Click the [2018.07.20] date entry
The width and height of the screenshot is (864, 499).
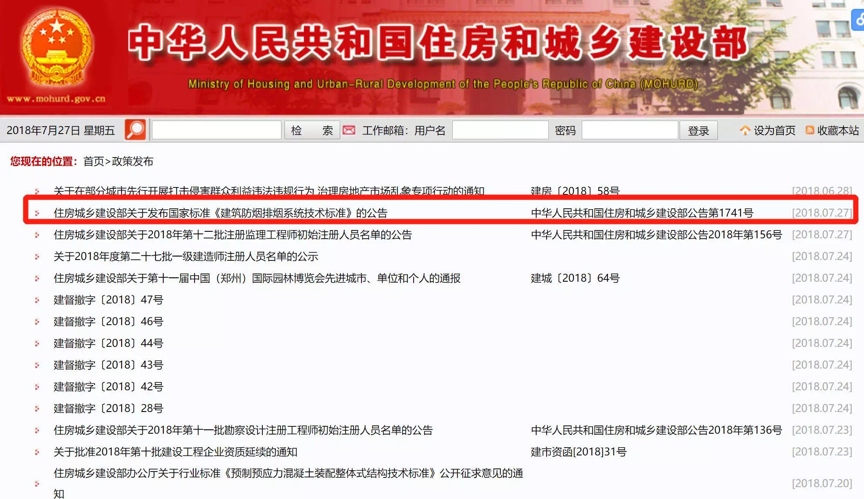pyautogui.click(x=822, y=483)
